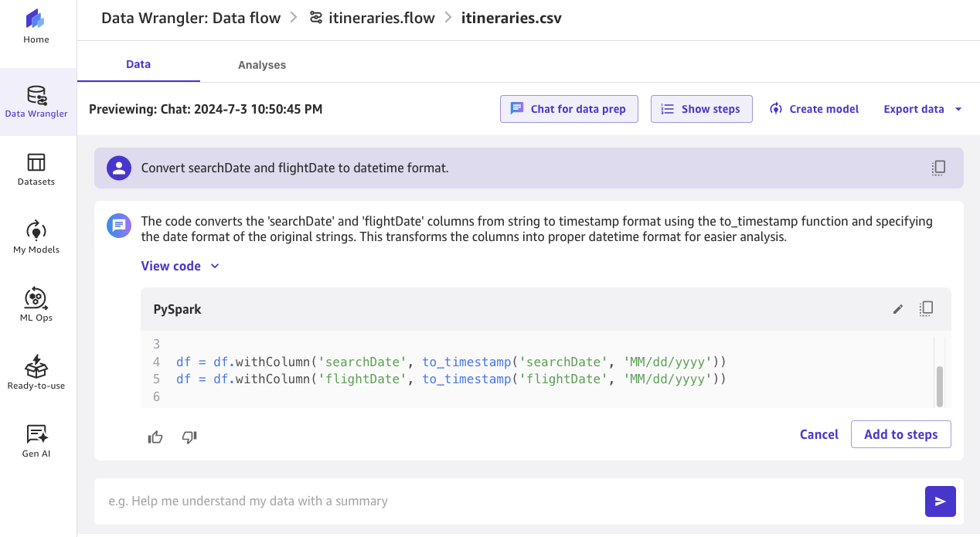
Task: Give thumbs up to the response
Action: [x=155, y=437]
